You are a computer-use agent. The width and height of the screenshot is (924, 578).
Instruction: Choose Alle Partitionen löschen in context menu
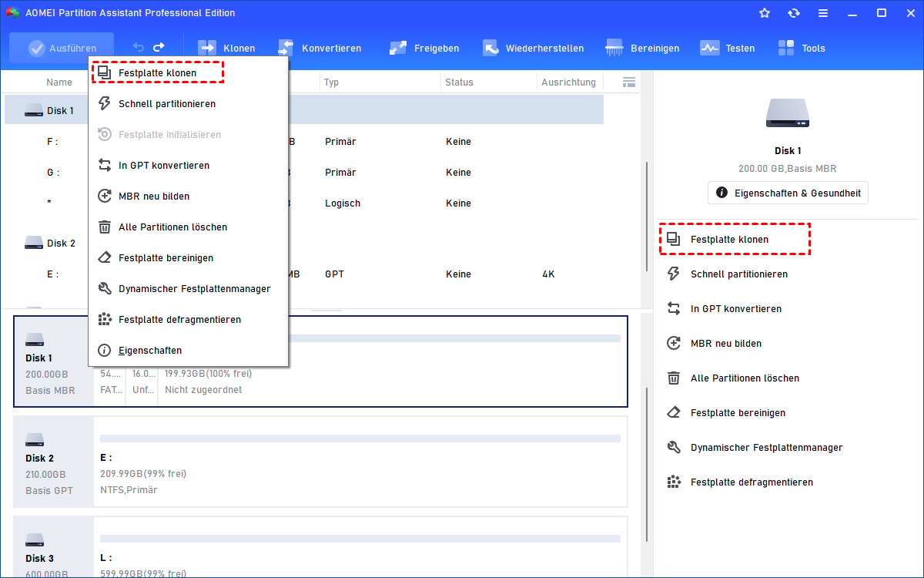pyautogui.click(x=189, y=227)
